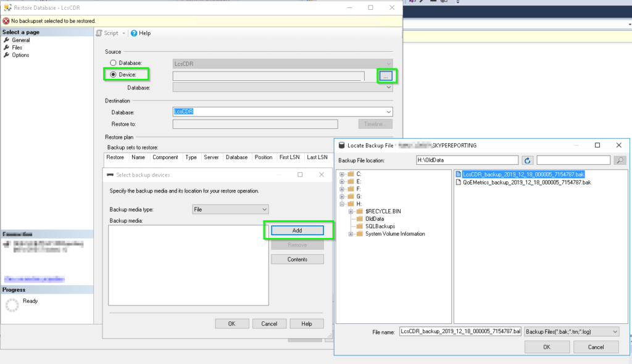Select the System Volume Information folder

pyautogui.click(x=395, y=234)
